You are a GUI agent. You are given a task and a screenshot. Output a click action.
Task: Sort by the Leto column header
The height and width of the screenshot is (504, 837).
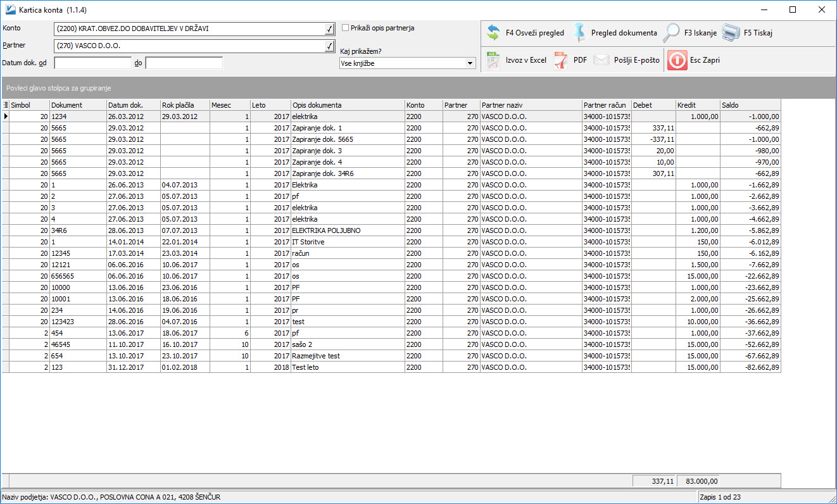pyautogui.click(x=270, y=105)
